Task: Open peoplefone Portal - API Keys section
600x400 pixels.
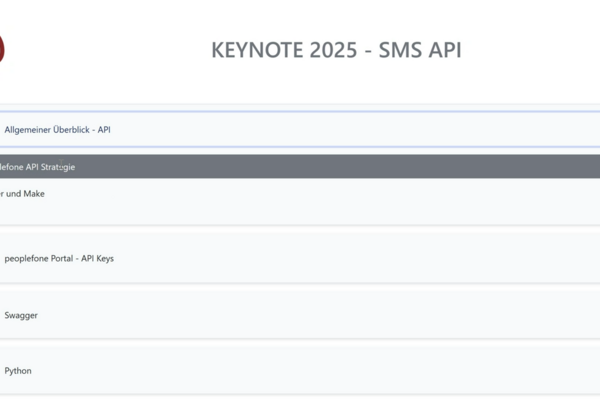Action: (x=300, y=259)
